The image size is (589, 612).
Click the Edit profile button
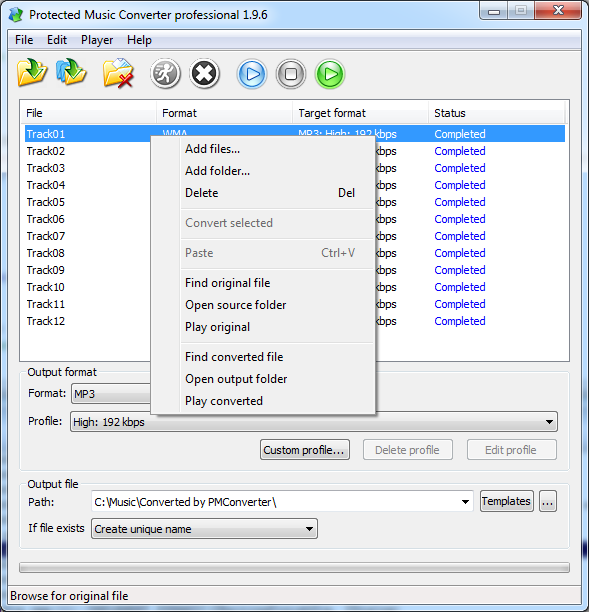(512, 450)
